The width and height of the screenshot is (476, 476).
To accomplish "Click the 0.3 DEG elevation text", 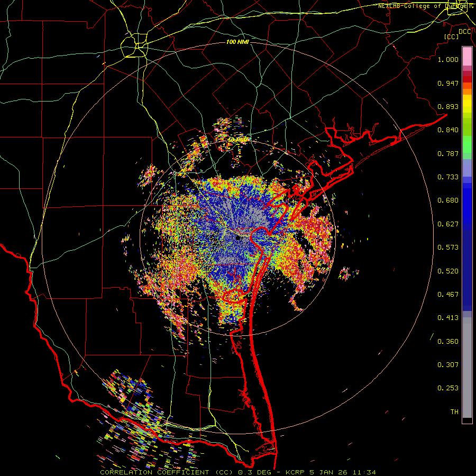I will (x=255, y=472).
